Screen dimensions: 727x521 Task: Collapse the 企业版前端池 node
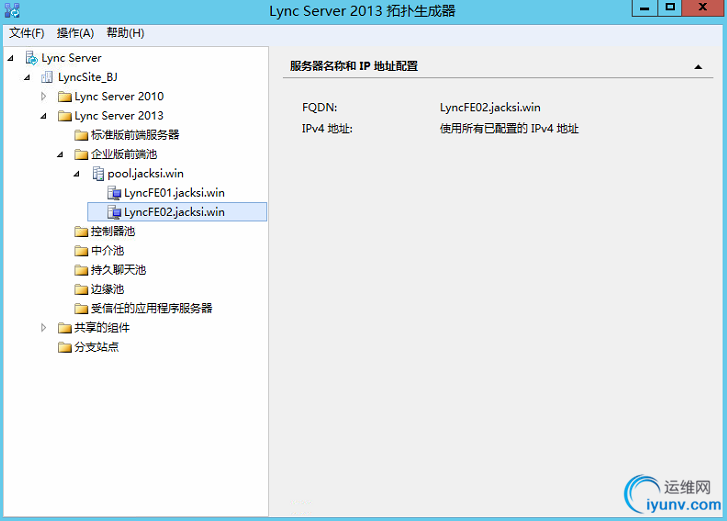click(x=60, y=155)
